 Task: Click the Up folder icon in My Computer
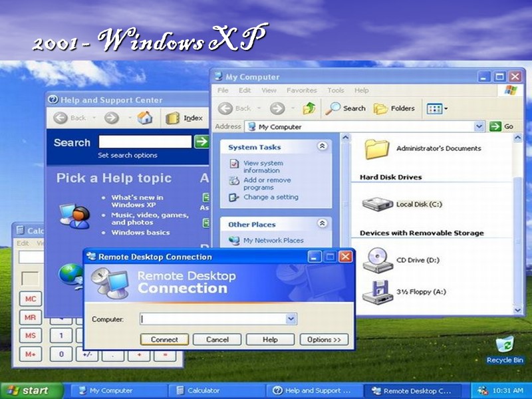click(309, 108)
